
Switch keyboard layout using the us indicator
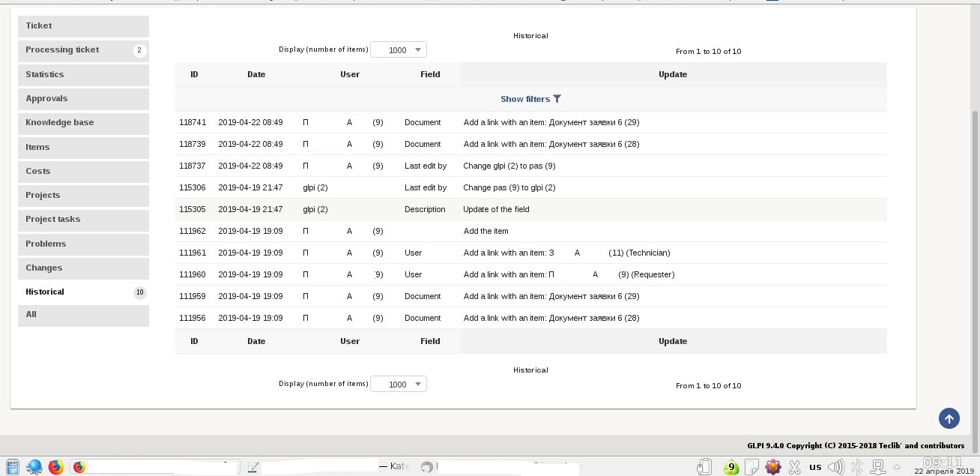click(815, 466)
